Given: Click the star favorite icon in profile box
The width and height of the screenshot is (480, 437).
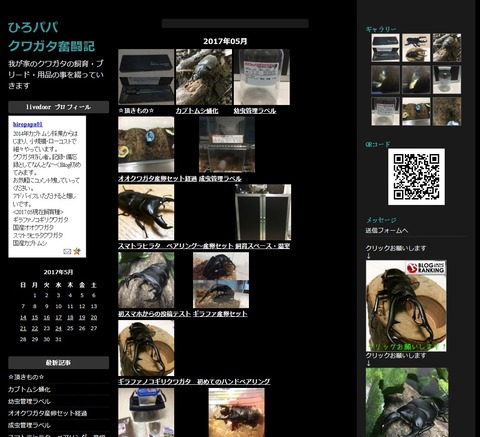Looking at the screenshot, I should coord(77,251).
